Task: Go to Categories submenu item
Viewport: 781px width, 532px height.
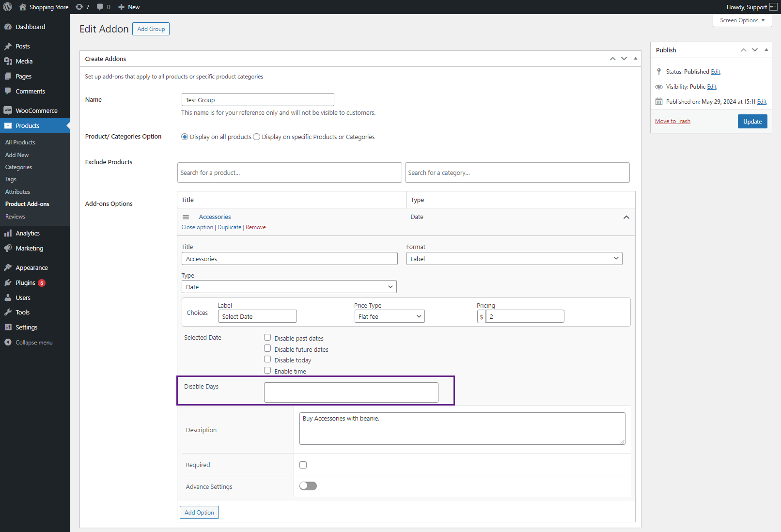Action: [x=18, y=167]
